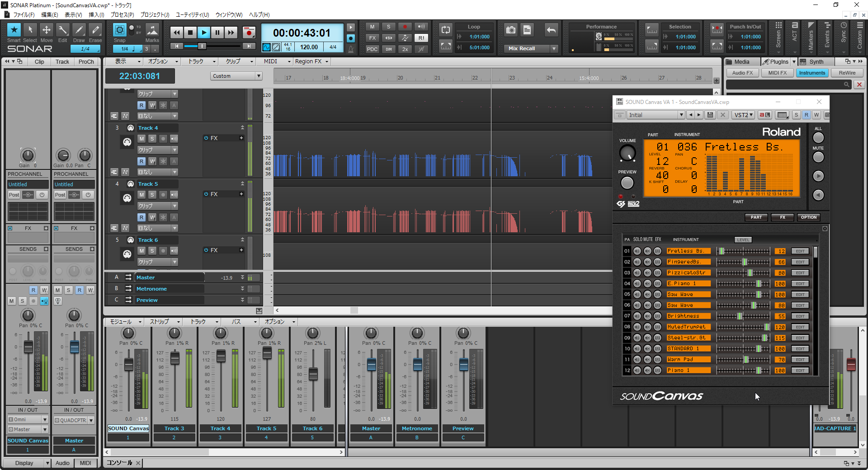Click the undo arrow in Mix Recall
Viewport: 868px width, 470px height.
[551, 30]
